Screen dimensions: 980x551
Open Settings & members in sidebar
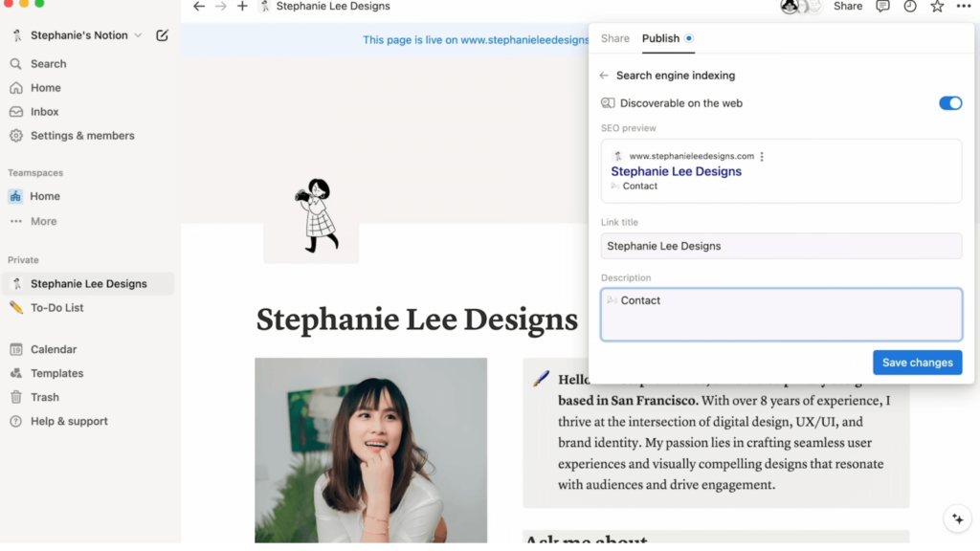coord(82,136)
